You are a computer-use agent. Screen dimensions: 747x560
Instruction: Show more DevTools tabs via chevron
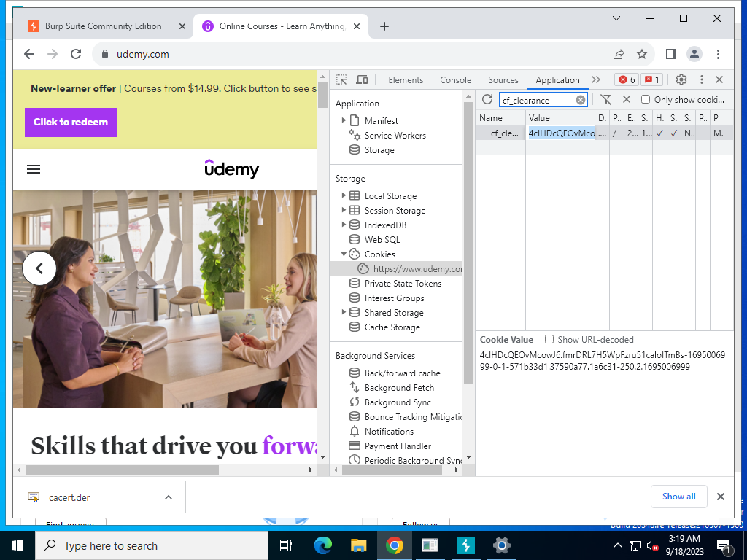coord(595,79)
